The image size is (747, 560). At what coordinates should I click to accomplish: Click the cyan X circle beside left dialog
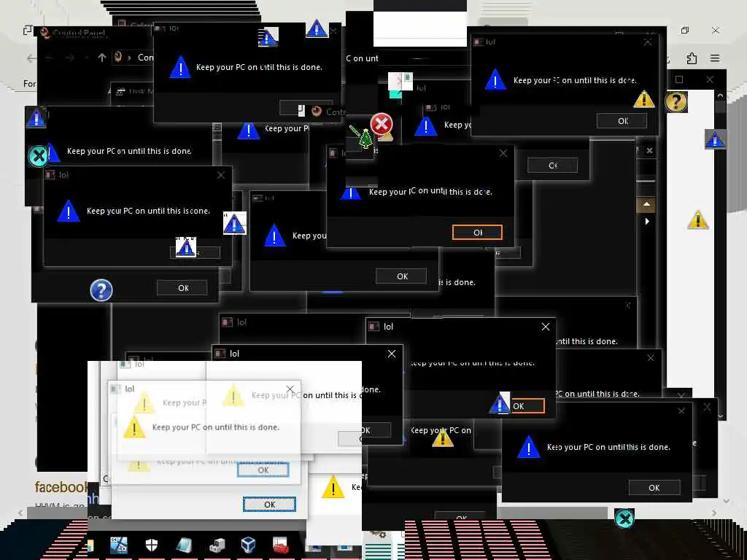pyautogui.click(x=38, y=156)
